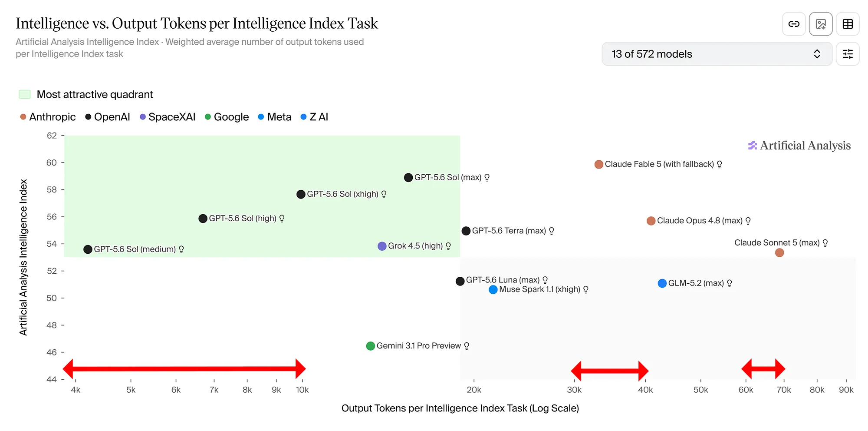The height and width of the screenshot is (431, 868).
Task: Click lightbulb icon beside Gemini 3.1 Pro Preview
Action: pyautogui.click(x=467, y=346)
